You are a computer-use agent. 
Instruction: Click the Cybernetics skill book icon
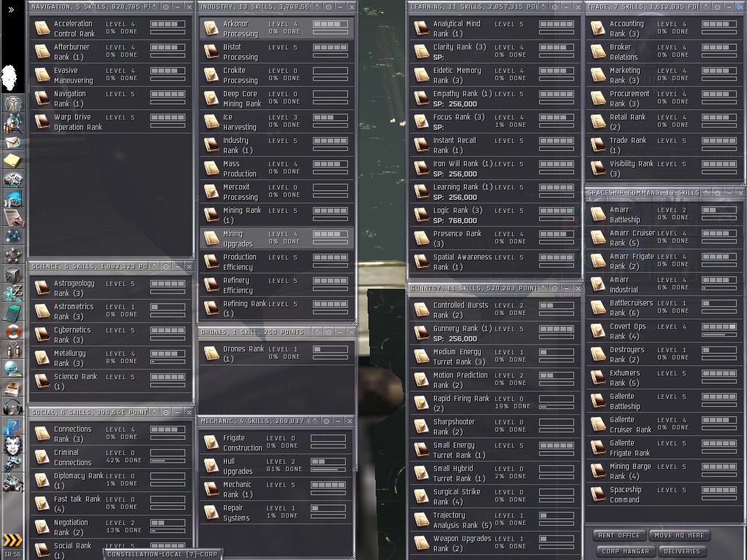(42, 334)
